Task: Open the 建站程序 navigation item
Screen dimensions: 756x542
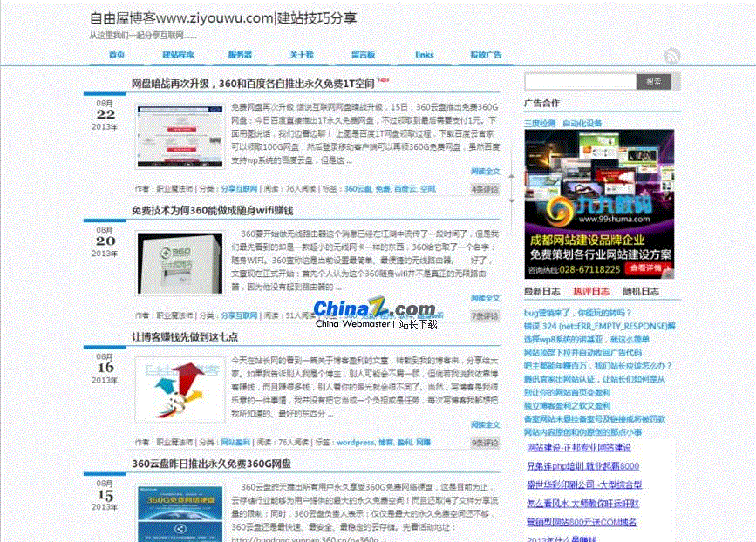Action: pos(178,55)
